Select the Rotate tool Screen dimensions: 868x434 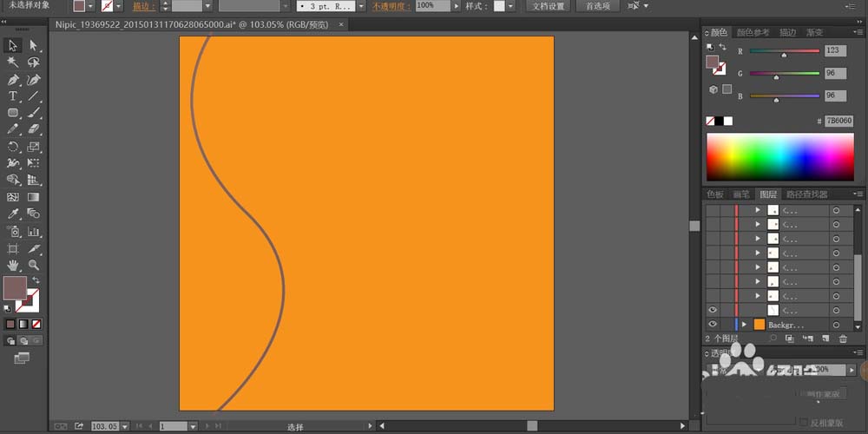click(13, 147)
